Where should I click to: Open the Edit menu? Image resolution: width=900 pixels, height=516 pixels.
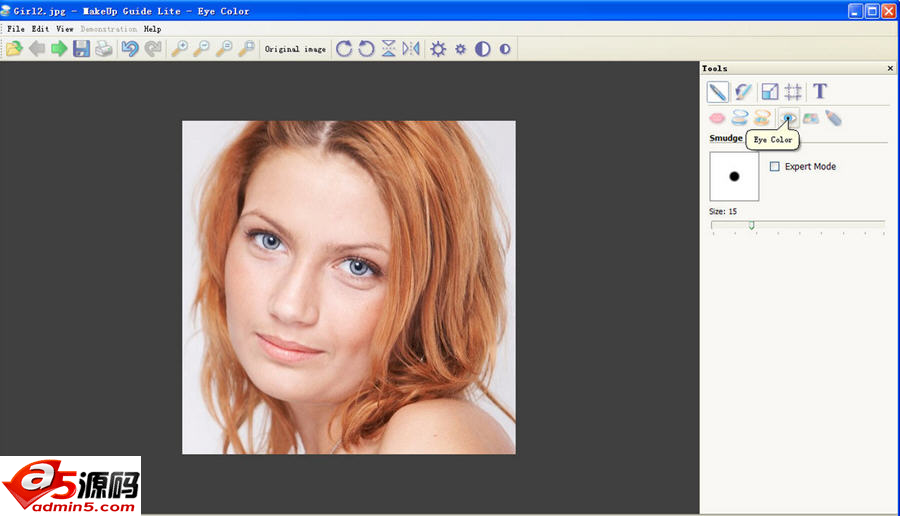[x=40, y=29]
